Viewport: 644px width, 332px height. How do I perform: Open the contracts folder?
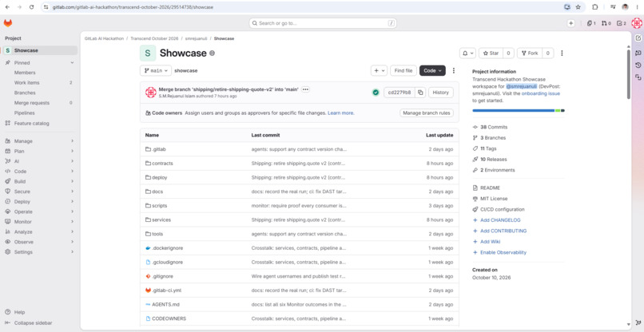162,164
